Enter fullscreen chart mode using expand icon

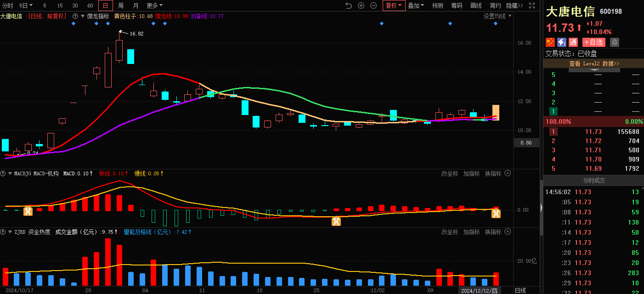[532, 6]
